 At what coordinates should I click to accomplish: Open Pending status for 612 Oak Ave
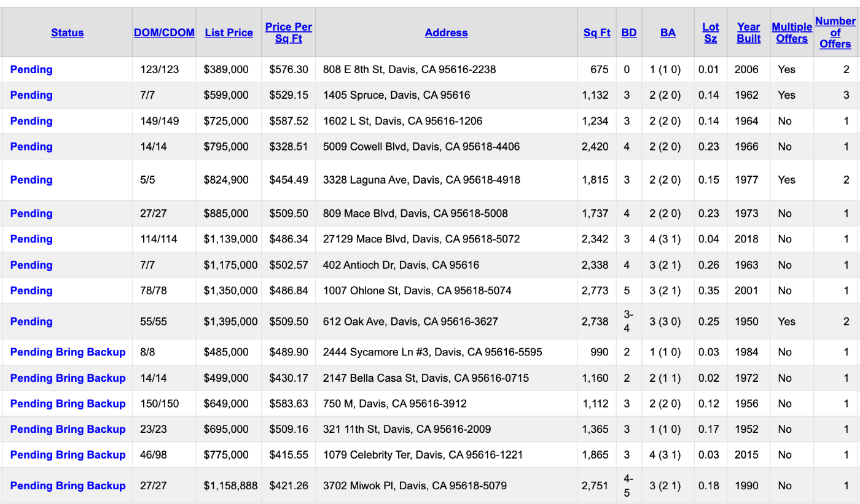click(31, 322)
